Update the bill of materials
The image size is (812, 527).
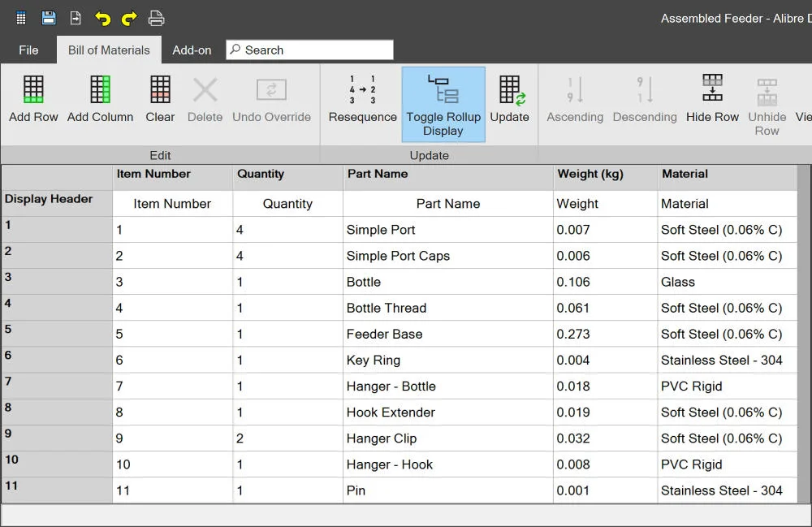point(510,99)
